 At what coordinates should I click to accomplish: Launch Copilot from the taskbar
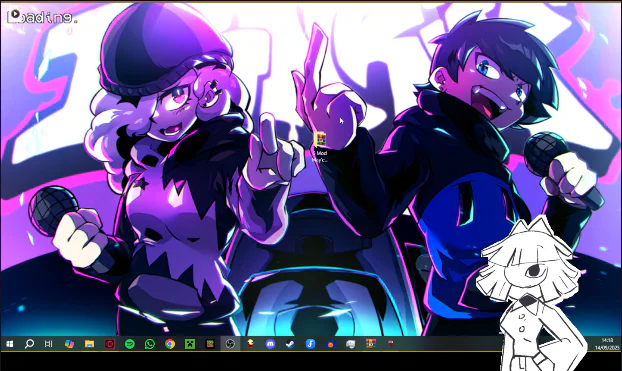point(69,344)
